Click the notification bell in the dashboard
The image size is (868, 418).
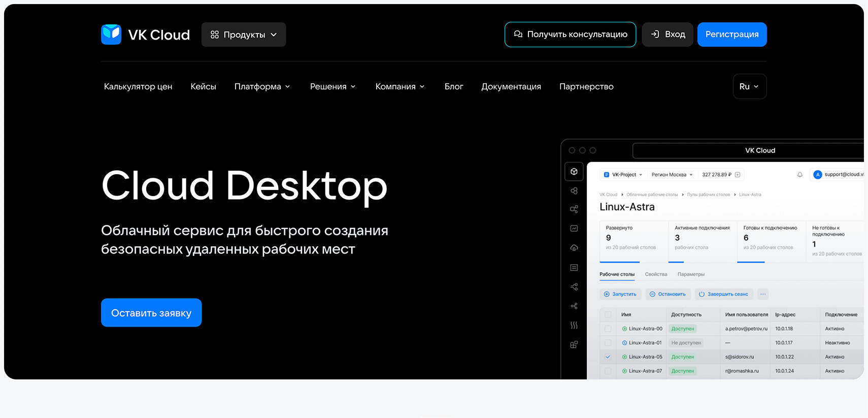click(x=800, y=175)
